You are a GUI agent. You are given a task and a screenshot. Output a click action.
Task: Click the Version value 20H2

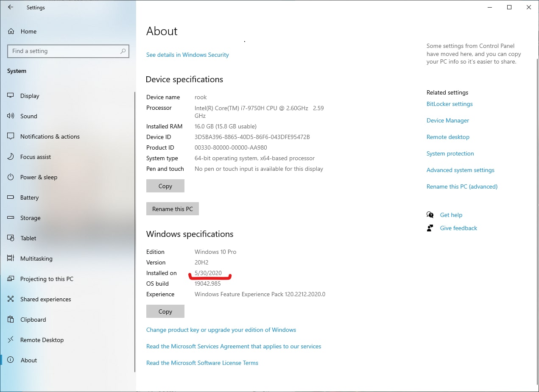pos(201,262)
